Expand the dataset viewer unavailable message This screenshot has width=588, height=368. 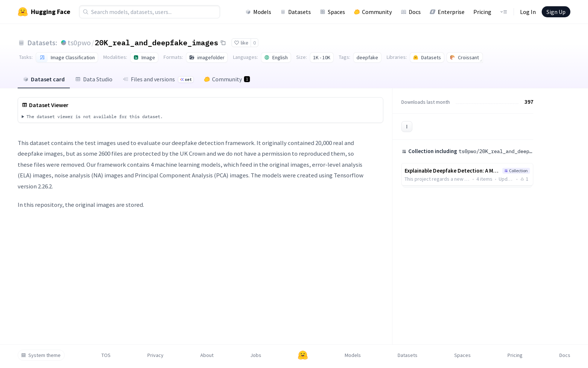click(x=92, y=117)
